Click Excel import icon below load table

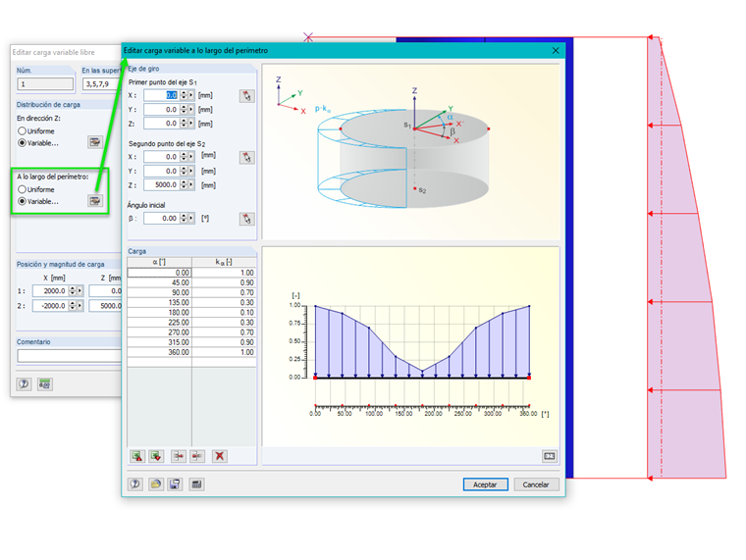tap(137, 456)
